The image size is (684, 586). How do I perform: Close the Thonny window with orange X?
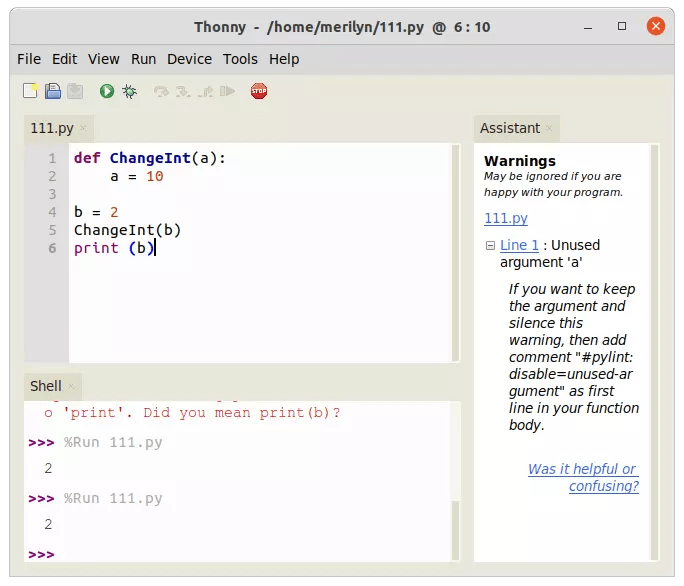656,27
